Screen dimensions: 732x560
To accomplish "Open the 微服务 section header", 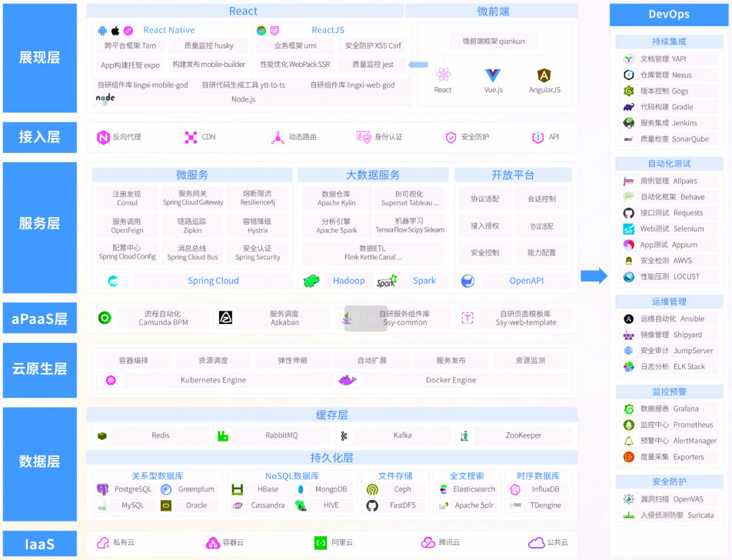I will pyautogui.click(x=192, y=175).
